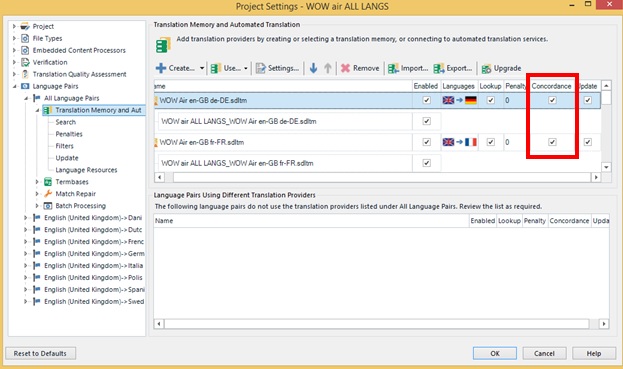Click the Translation Quality Assessment icon
This screenshot has width=623, height=369.
tap(25, 74)
